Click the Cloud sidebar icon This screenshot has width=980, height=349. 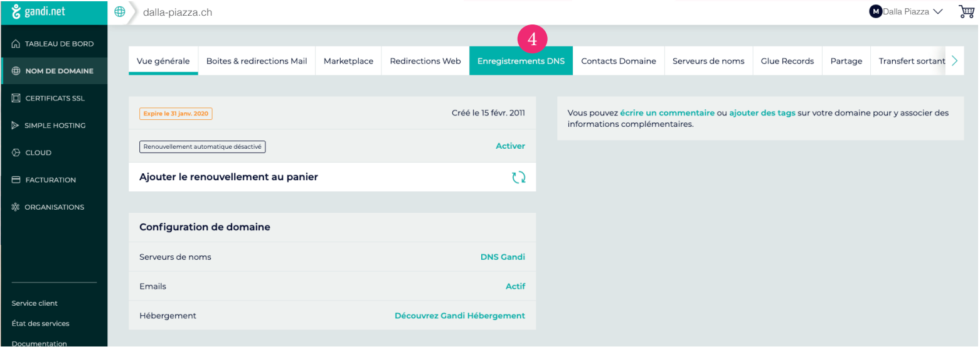click(x=16, y=153)
